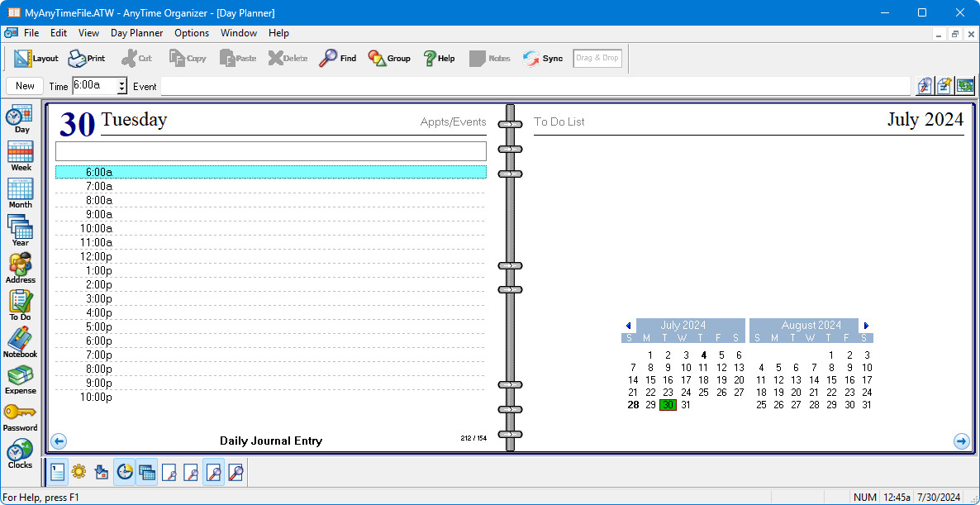The width and height of the screenshot is (980, 505).
Task: Select the 9:00a time slot
Action: 271,214
